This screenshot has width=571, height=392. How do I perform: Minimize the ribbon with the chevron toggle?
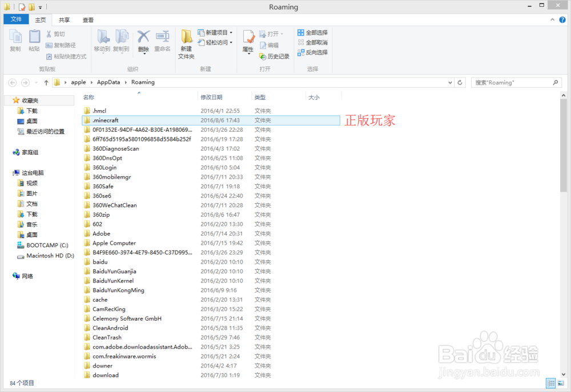coord(552,19)
